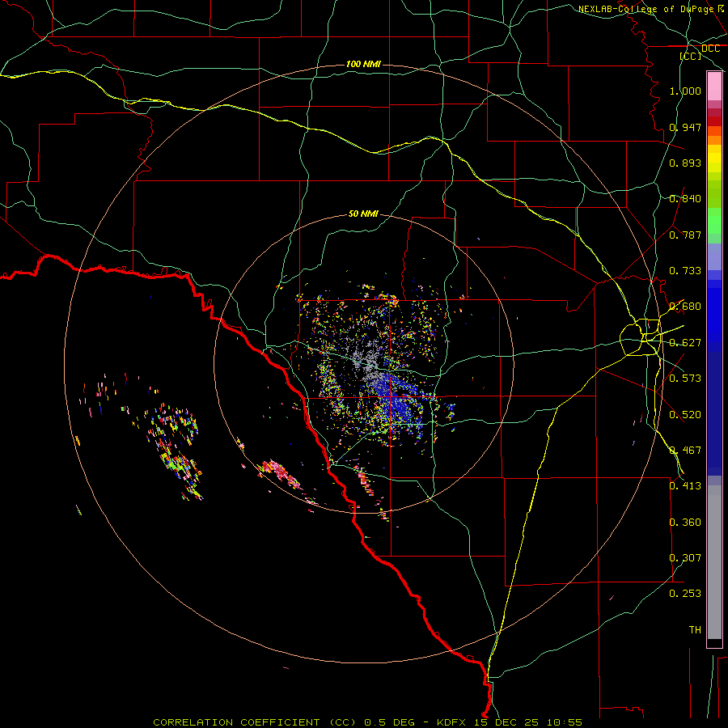Select the 0.253 scale label
728x728 pixels.
pos(685,594)
